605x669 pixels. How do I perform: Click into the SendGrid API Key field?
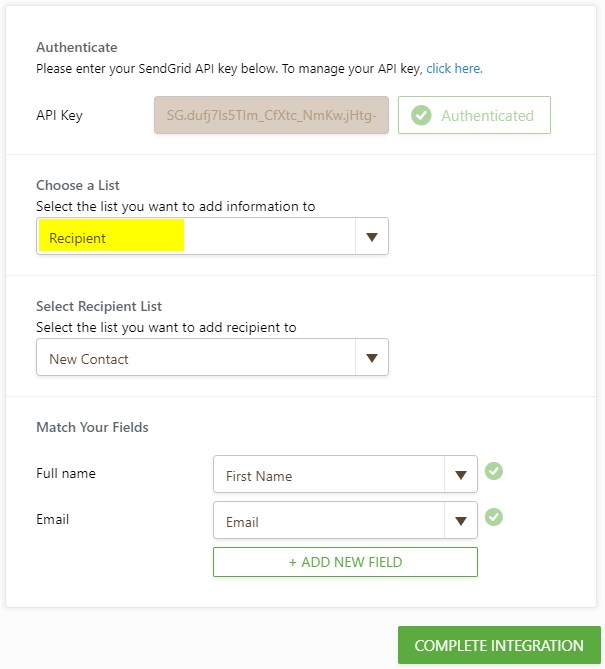[271, 115]
